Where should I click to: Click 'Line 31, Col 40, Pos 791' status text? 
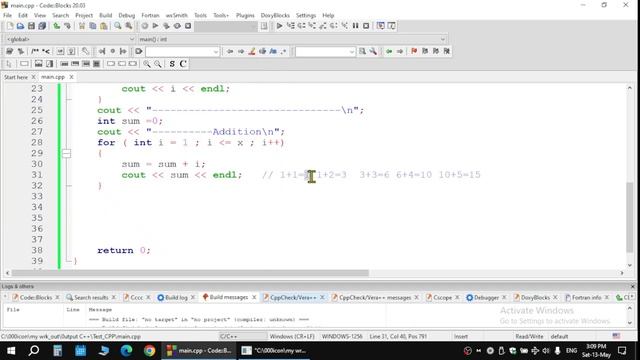[398, 337]
